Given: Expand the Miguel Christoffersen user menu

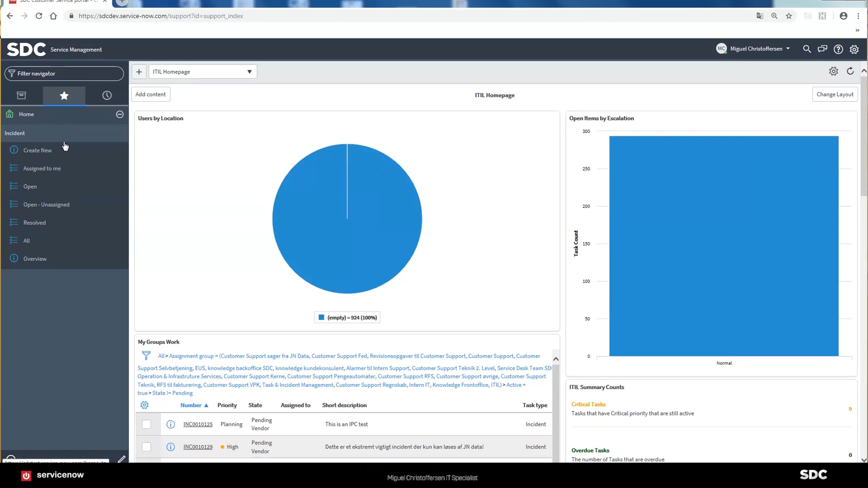Looking at the screenshot, I should pyautogui.click(x=759, y=49).
